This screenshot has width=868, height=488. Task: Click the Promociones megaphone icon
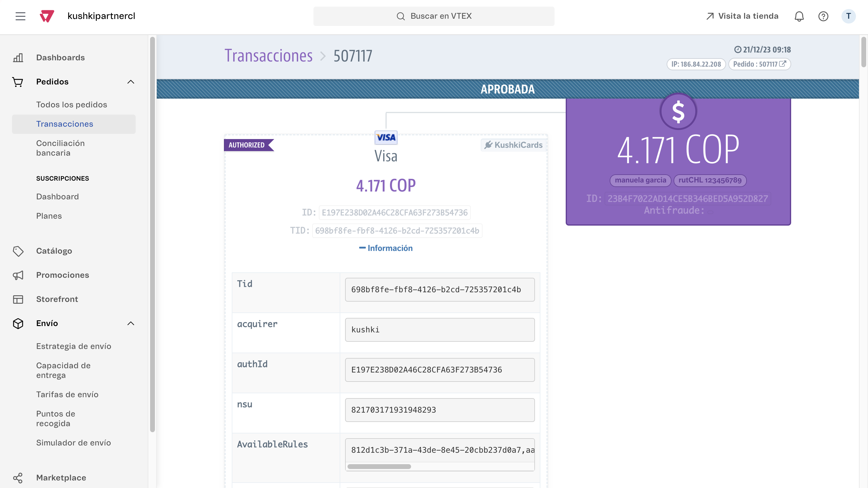18,275
